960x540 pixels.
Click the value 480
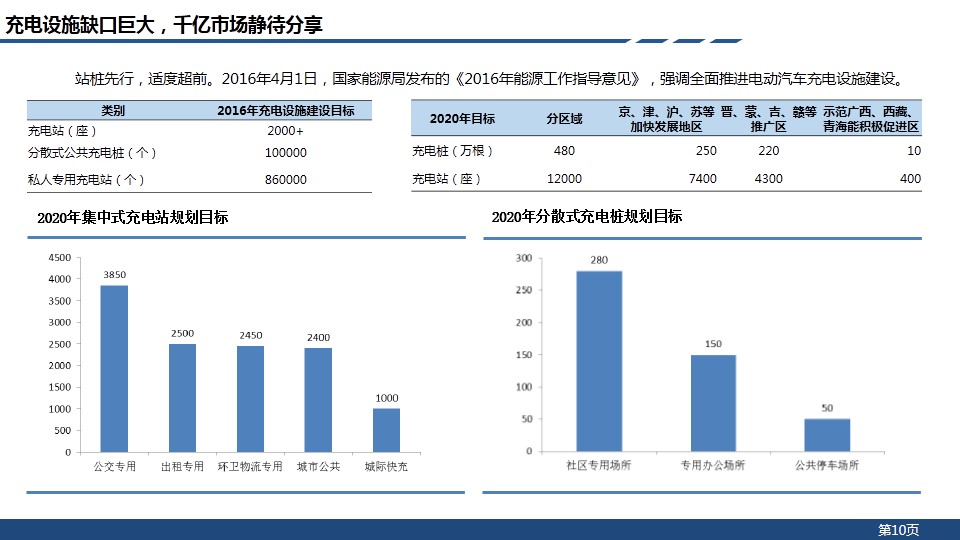[564, 151]
